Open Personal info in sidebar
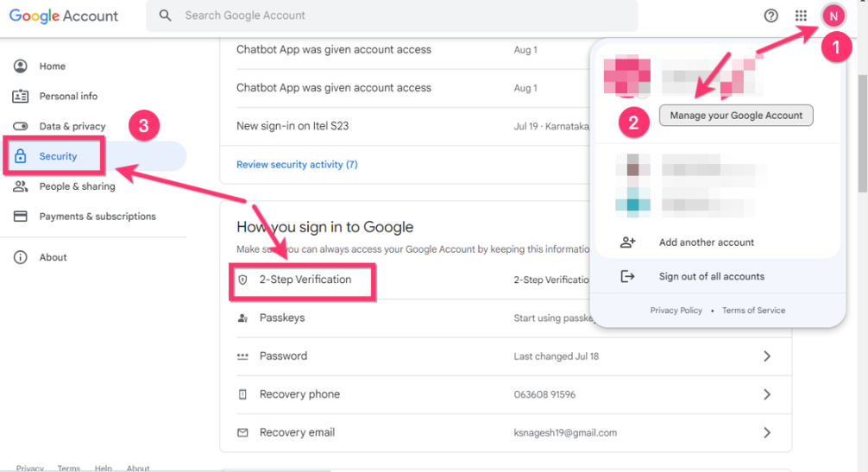Screen dimensions: 868x472 click(x=68, y=96)
